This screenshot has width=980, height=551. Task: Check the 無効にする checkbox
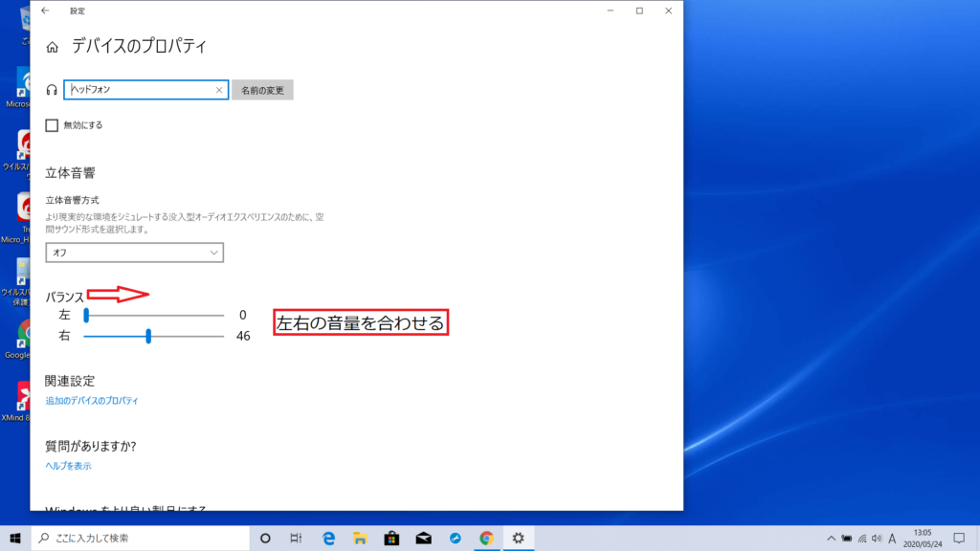tap(52, 125)
